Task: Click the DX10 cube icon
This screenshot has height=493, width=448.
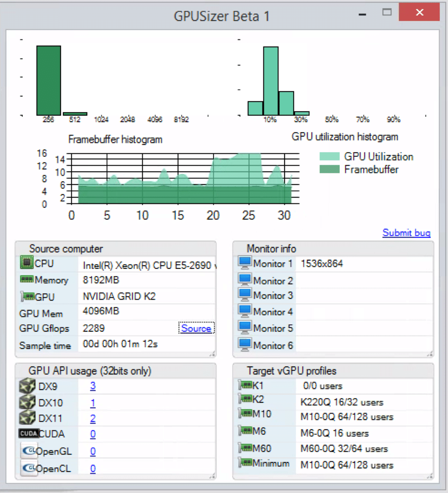Action: (27, 402)
